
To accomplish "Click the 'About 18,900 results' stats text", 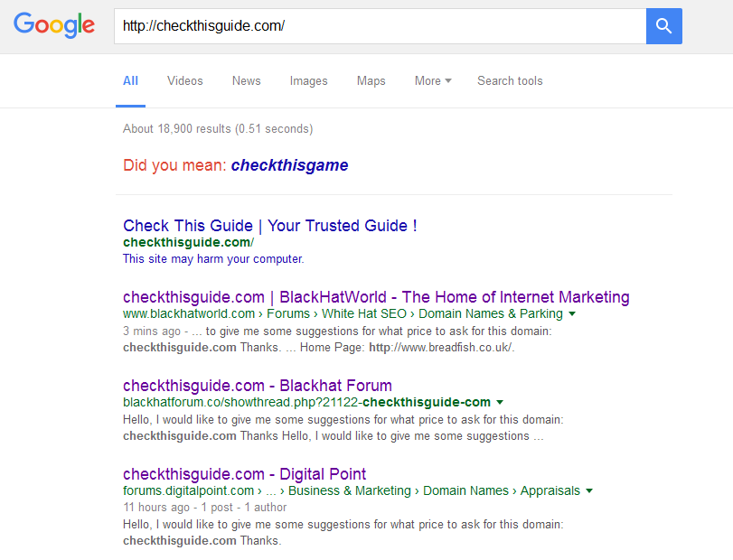I will [218, 129].
